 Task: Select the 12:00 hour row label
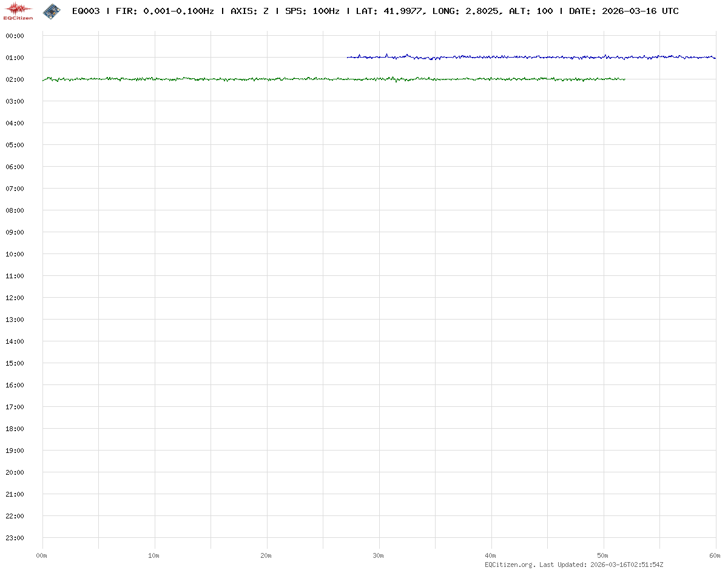click(15, 298)
